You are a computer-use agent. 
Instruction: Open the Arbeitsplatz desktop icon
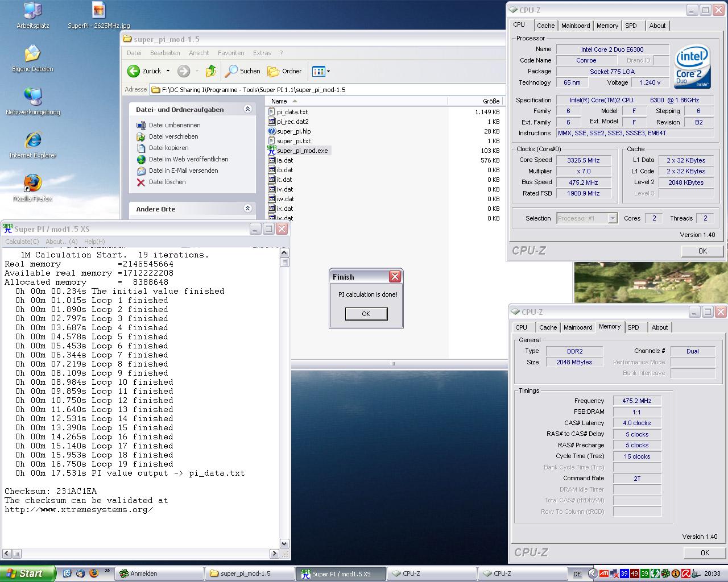[33, 15]
